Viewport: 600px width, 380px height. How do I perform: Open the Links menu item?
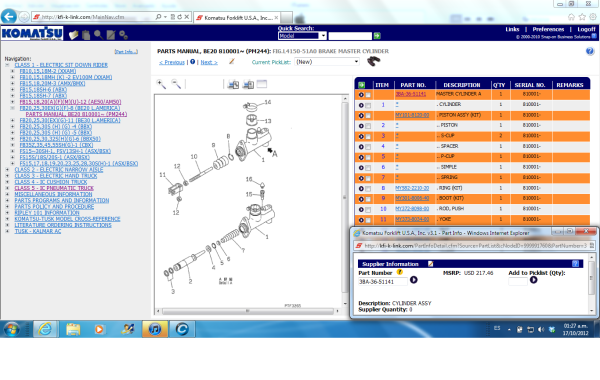pyautogui.click(x=512, y=29)
